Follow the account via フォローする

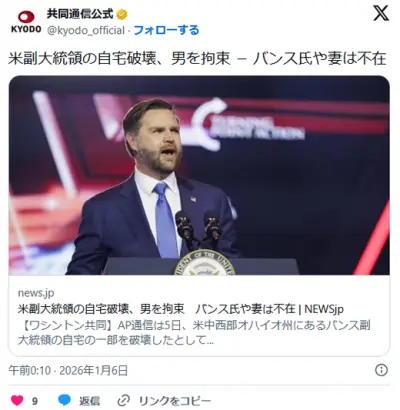coord(166,30)
